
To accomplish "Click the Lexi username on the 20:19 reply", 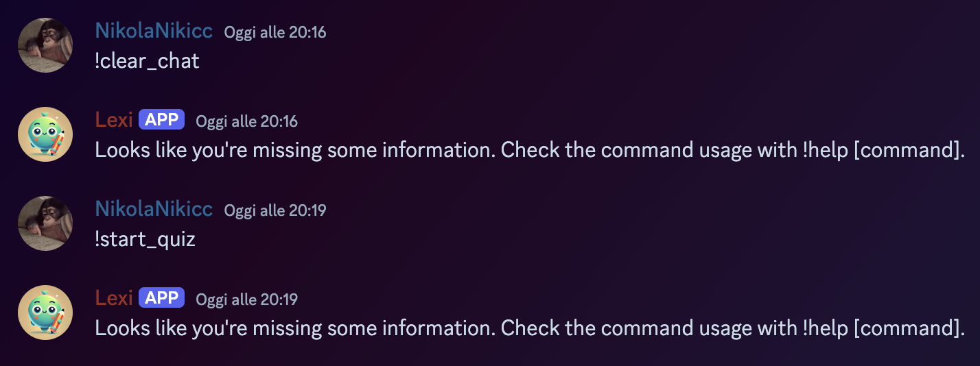I will [x=114, y=298].
